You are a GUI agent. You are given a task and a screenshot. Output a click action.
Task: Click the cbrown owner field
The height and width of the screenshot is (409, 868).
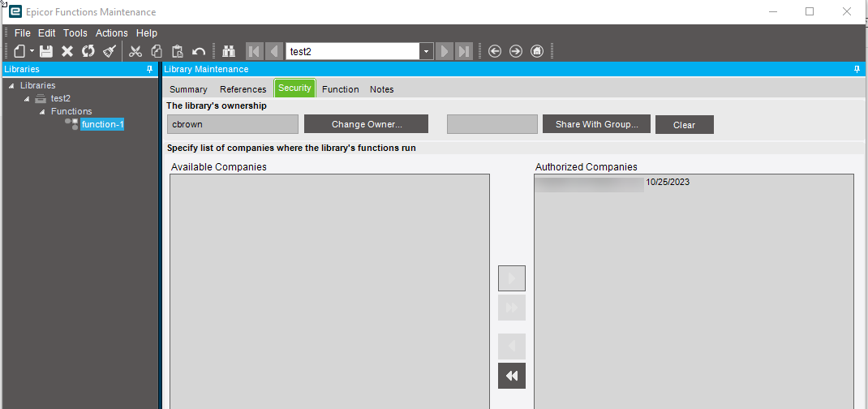tap(233, 124)
